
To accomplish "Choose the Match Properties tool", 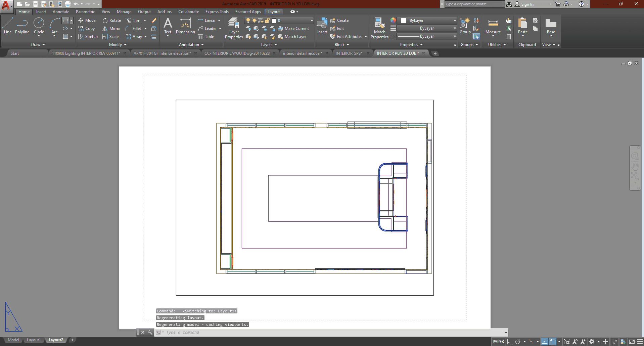I will (x=379, y=28).
